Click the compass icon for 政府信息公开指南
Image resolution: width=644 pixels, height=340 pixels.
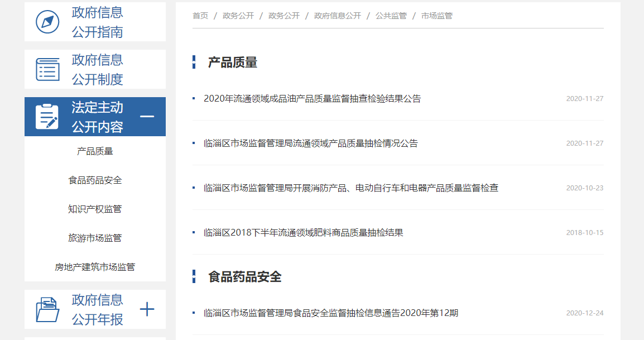click(x=47, y=22)
